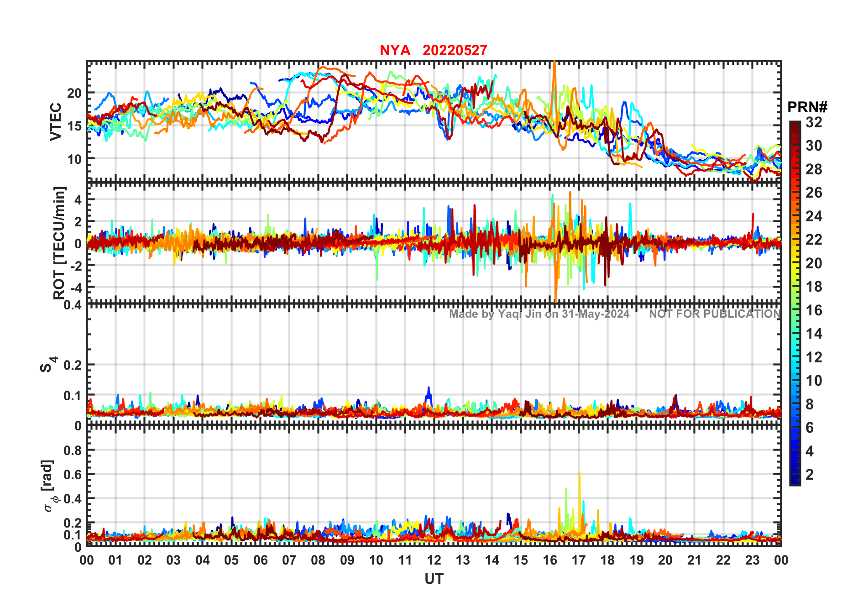Click the "σφ [rad]" y-axis label
868x607 pixels.
pyautogui.click(x=49, y=486)
